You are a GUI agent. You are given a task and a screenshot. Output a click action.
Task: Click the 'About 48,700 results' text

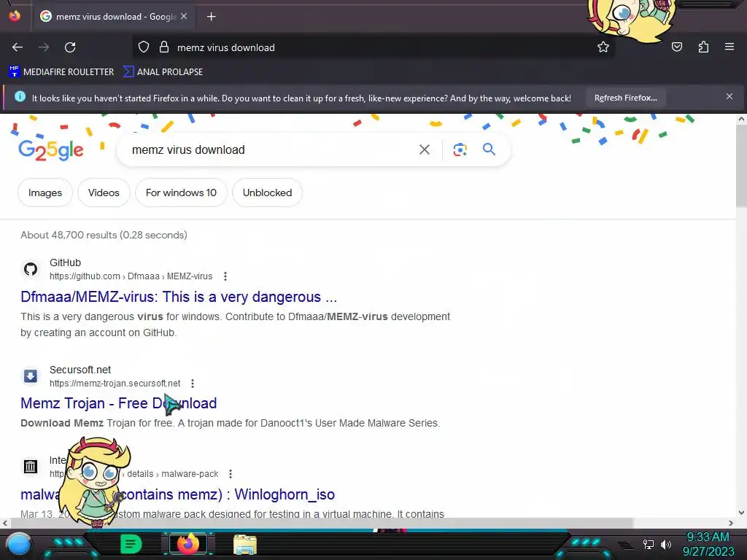tap(104, 235)
